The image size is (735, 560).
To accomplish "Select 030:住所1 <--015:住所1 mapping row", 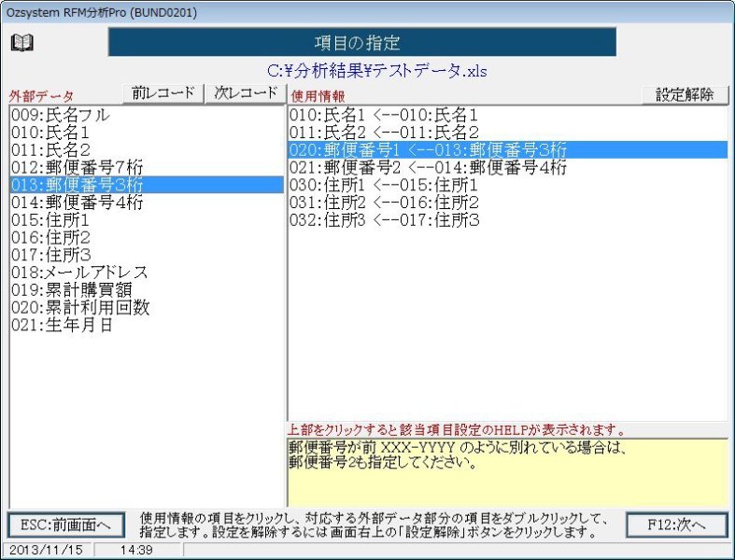I will tap(508, 185).
